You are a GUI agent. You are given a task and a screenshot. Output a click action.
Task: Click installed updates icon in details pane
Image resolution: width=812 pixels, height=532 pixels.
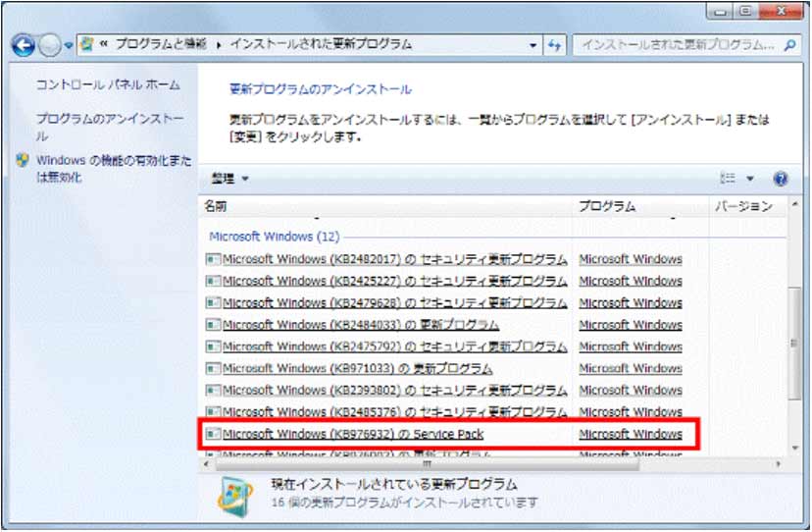point(235,498)
